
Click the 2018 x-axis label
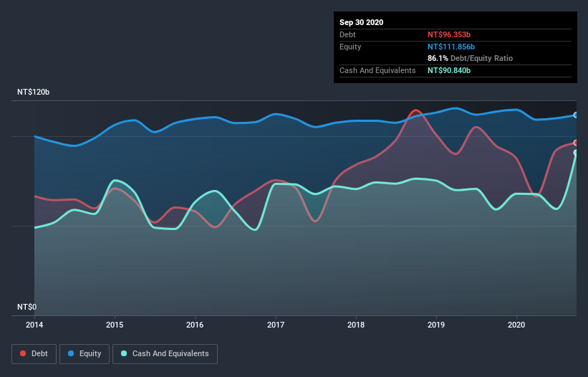click(356, 325)
